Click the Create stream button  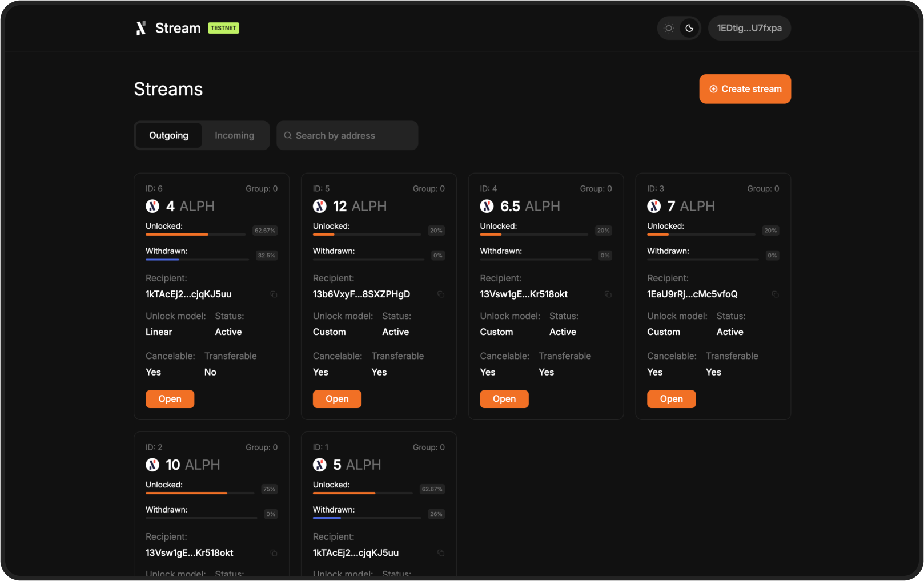click(x=745, y=89)
